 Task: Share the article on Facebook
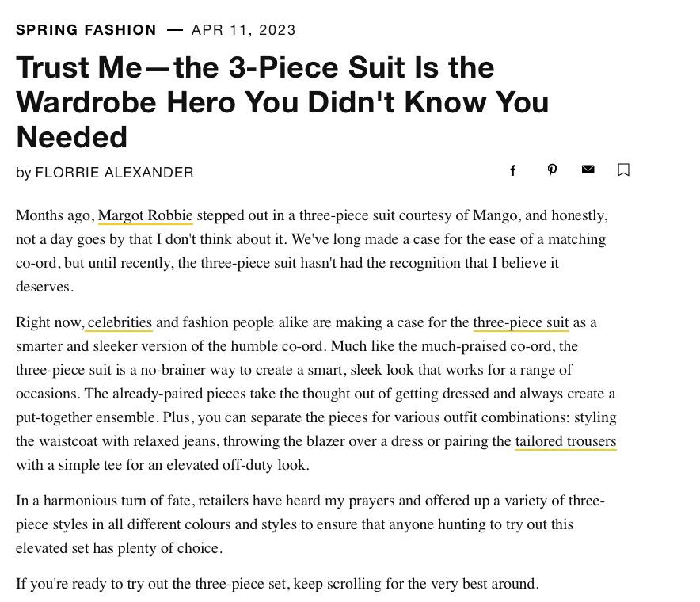[512, 170]
